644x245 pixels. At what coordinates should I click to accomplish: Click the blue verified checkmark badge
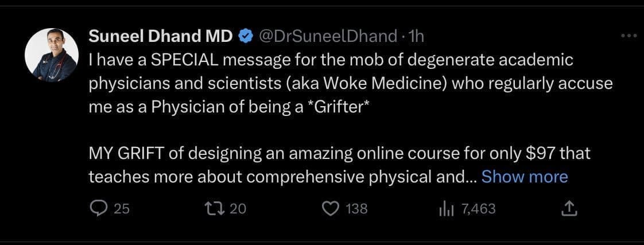245,37
